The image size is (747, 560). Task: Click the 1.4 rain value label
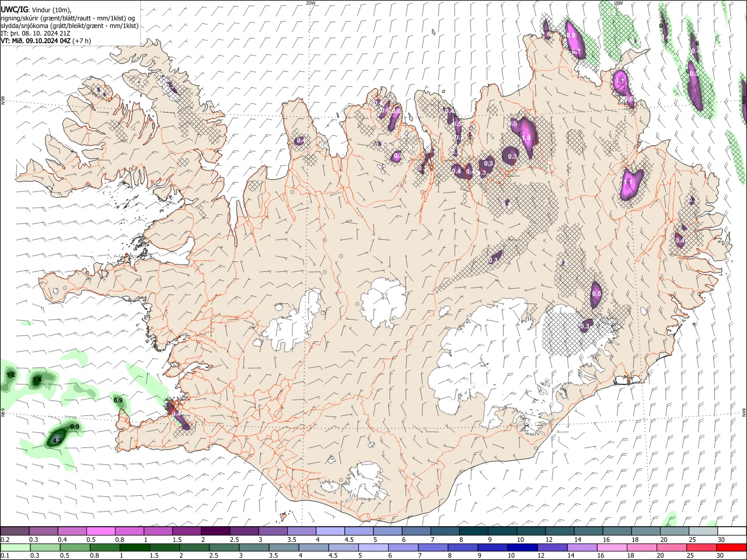tap(37, 380)
